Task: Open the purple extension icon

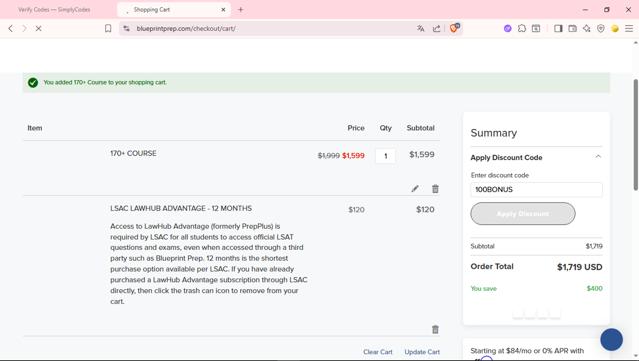Action: (507, 29)
